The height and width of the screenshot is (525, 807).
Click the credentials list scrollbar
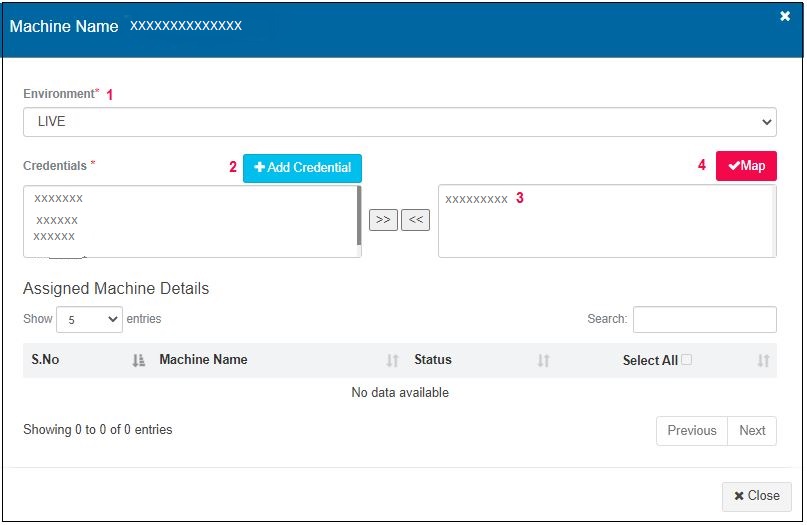tap(359, 216)
